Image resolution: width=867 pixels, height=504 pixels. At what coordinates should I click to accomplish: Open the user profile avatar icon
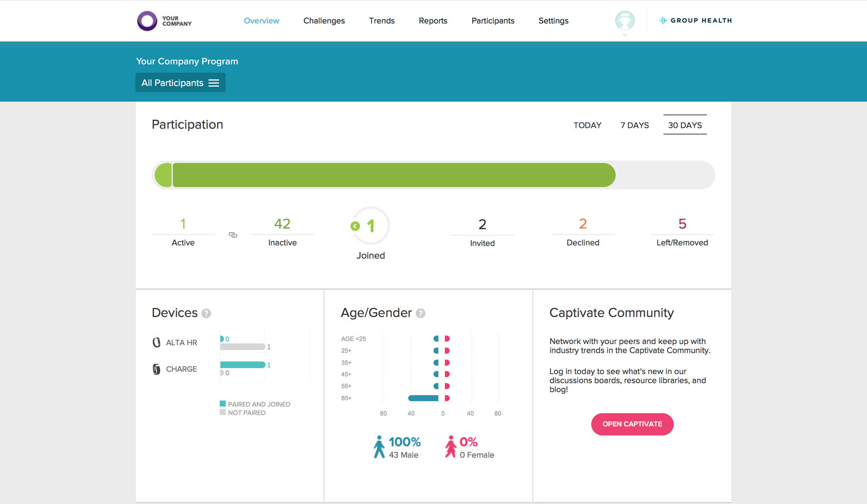pyautogui.click(x=624, y=21)
